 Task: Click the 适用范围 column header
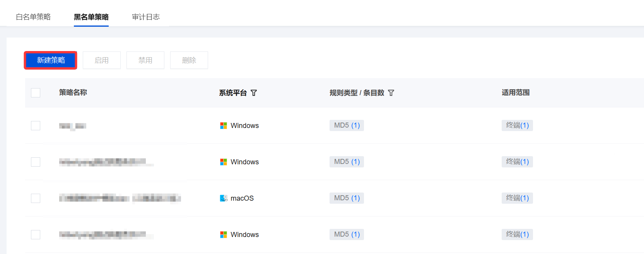tap(516, 92)
